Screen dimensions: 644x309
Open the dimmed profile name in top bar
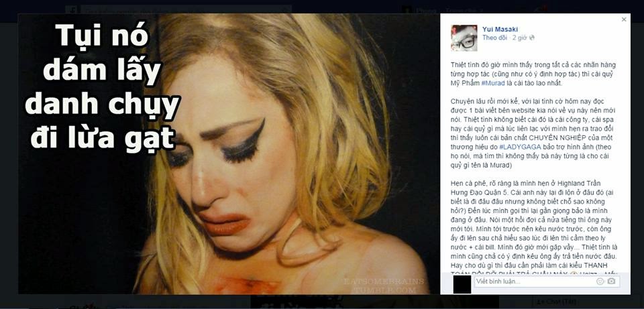(426, 11)
